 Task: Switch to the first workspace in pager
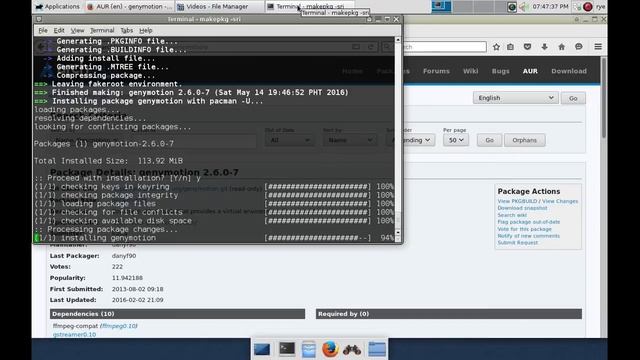coord(442,7)
